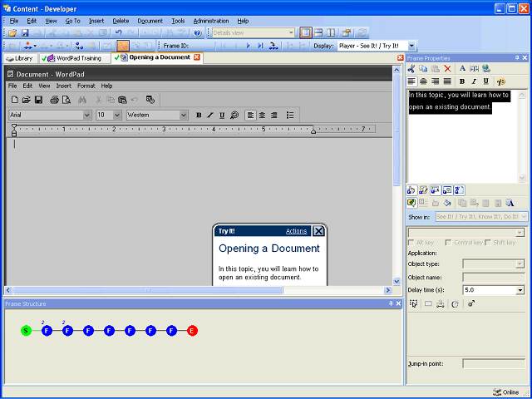Click the clock timer icon below Delay time

[455, 303]
